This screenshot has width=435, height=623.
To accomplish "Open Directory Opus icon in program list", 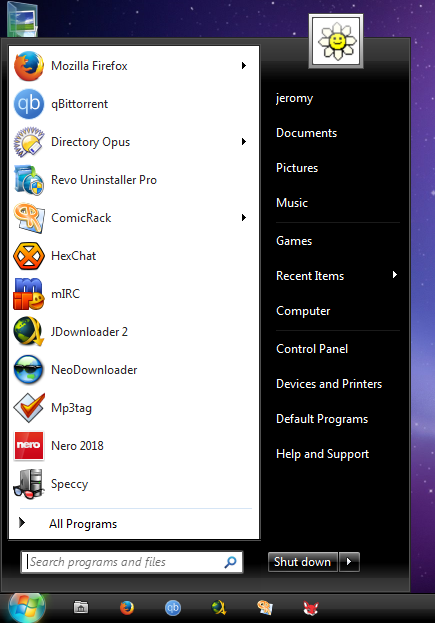I will tap(29, 142).
